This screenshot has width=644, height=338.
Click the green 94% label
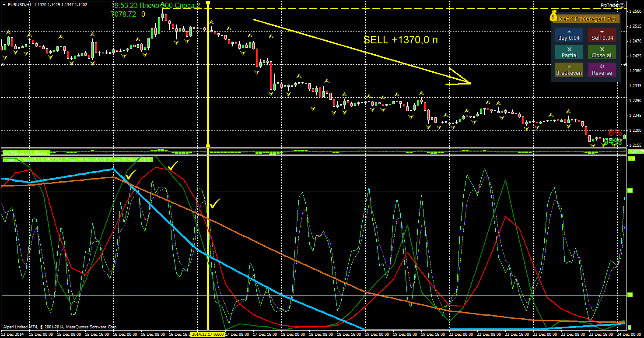(x=612, y=141)
